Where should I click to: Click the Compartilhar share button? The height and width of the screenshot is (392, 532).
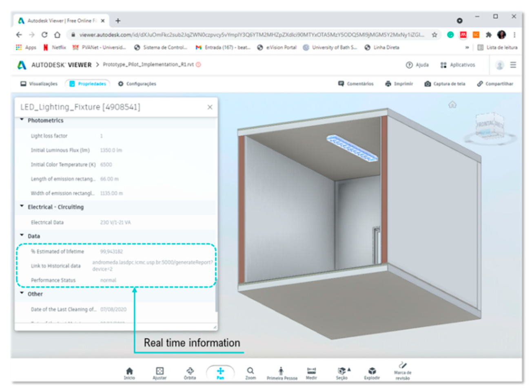click(x=495, y=84)
